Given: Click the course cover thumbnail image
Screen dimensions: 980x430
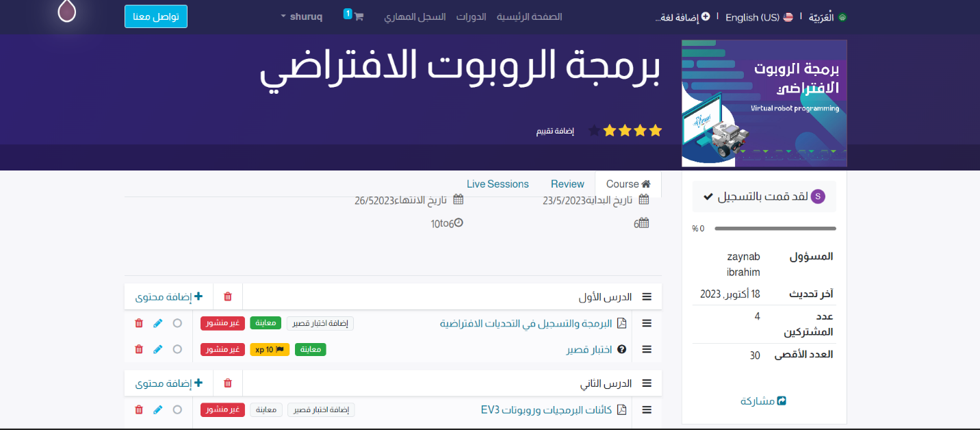Looking at the screenshot, I should point(764,103).
